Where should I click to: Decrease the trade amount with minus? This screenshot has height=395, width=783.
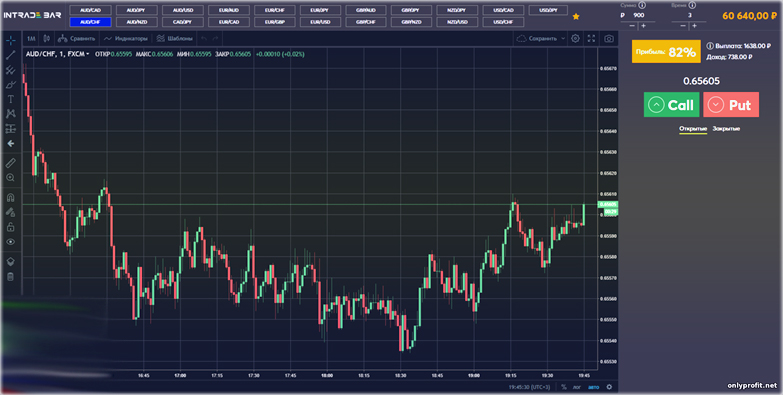[x=632, y=25]
